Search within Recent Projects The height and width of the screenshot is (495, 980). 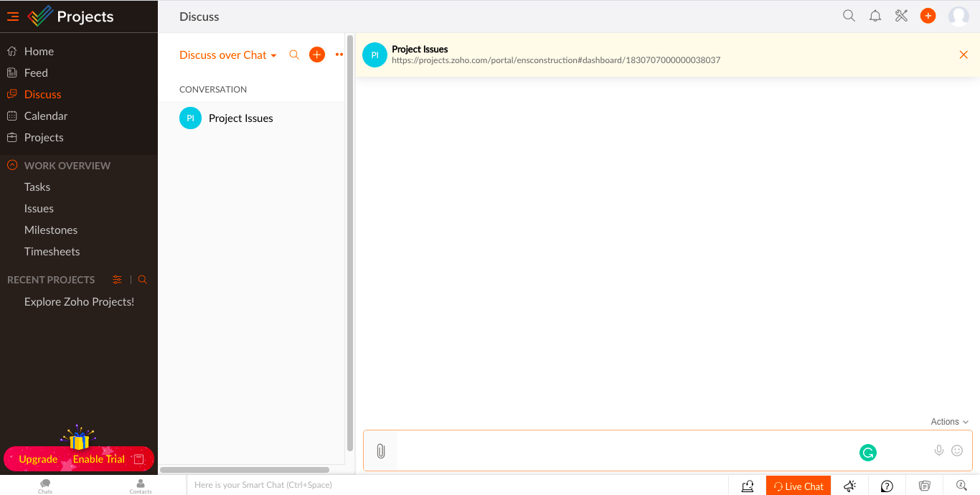[x=143, y=280]
